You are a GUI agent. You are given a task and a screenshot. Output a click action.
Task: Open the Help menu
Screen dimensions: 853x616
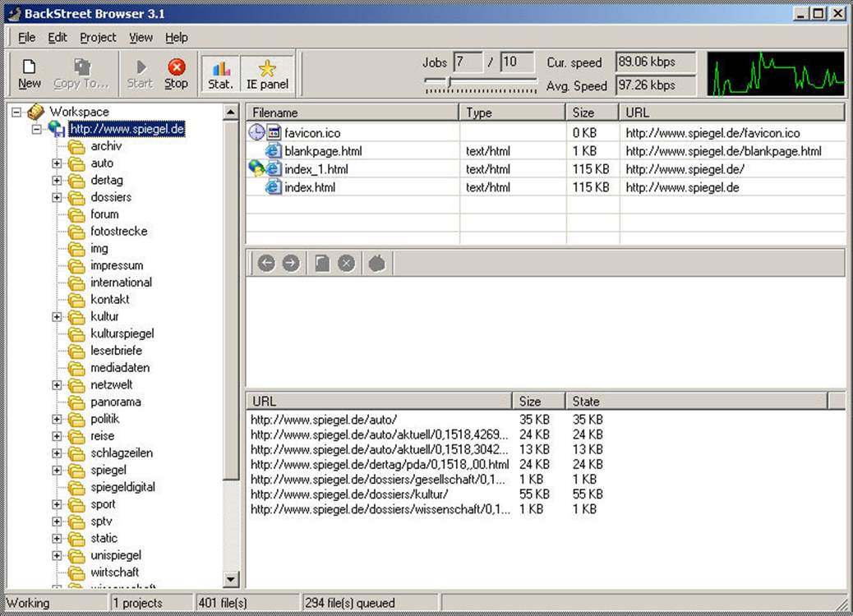point(177,38)
